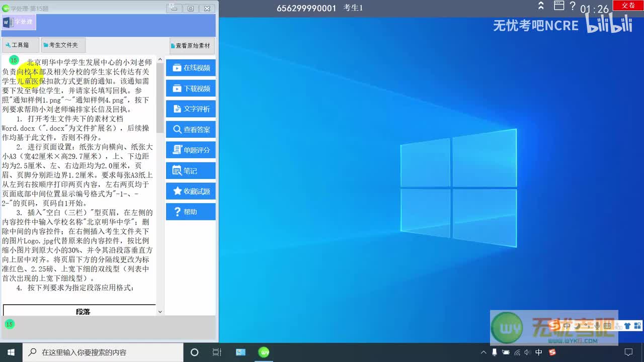Collapse the exam bar with double-chevron icon
Image resolution: width=644 pixels, height=362 pixels.
(541, 6)
